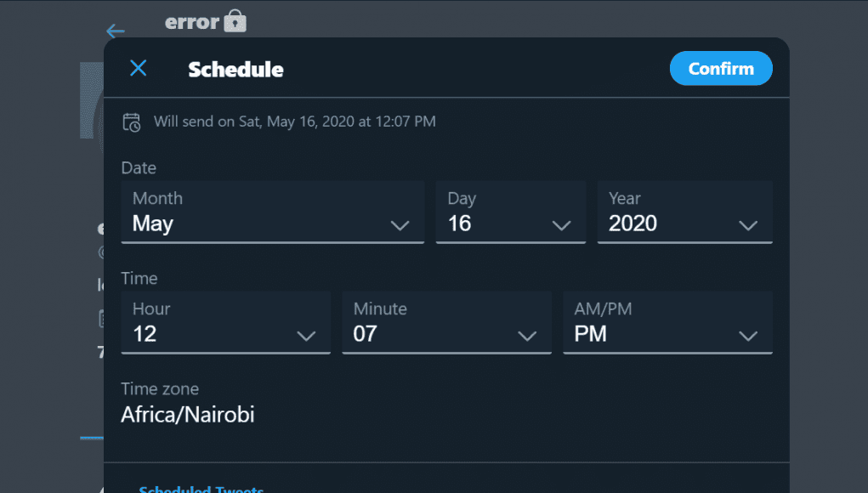Close the Schedule dialog with the X
The width and height of the screenshot is (868, 493).
[x=139, y=69]
